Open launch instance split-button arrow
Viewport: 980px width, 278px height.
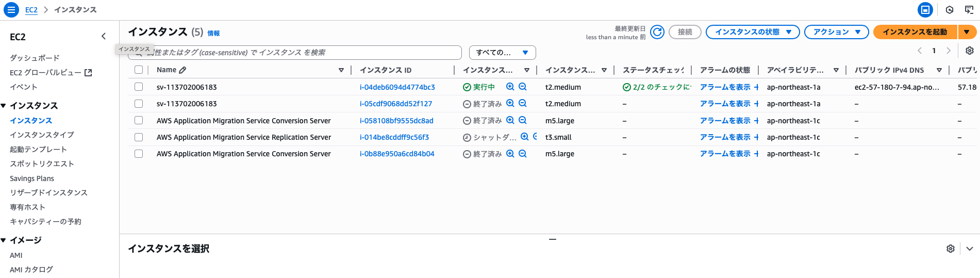pyautogui.click(x=967, y=32)
